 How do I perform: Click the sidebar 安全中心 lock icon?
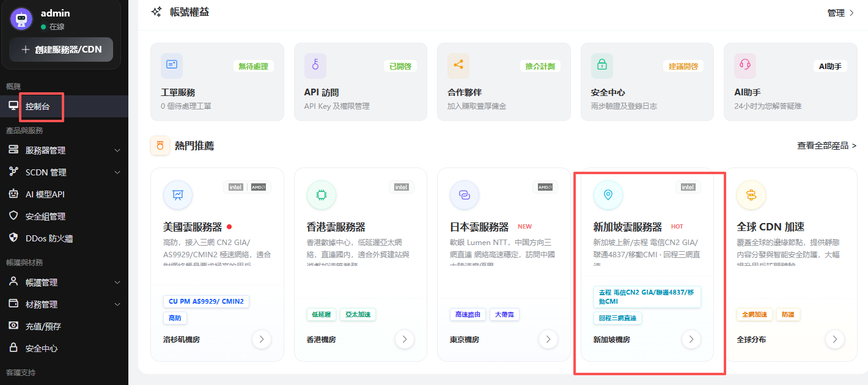(13, 348)
